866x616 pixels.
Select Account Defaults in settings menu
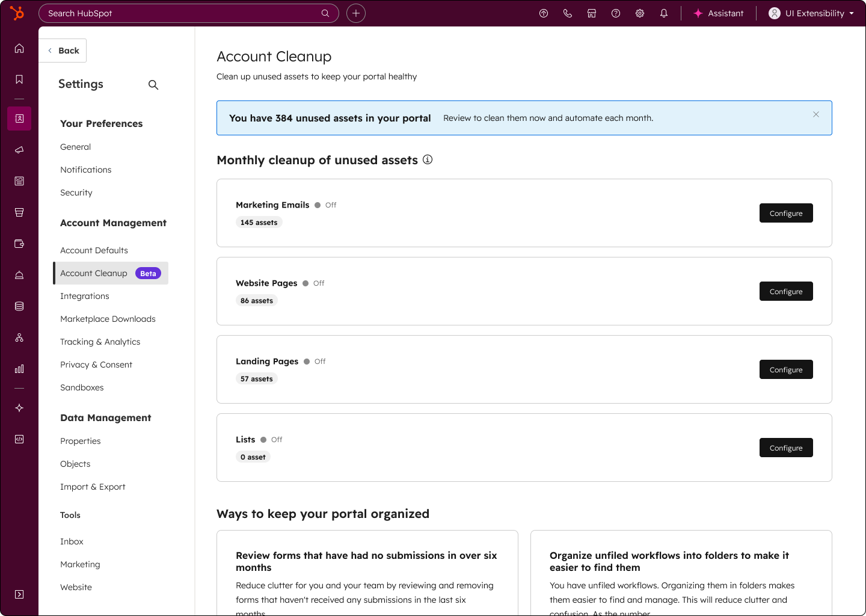click(x=94, y=250)
